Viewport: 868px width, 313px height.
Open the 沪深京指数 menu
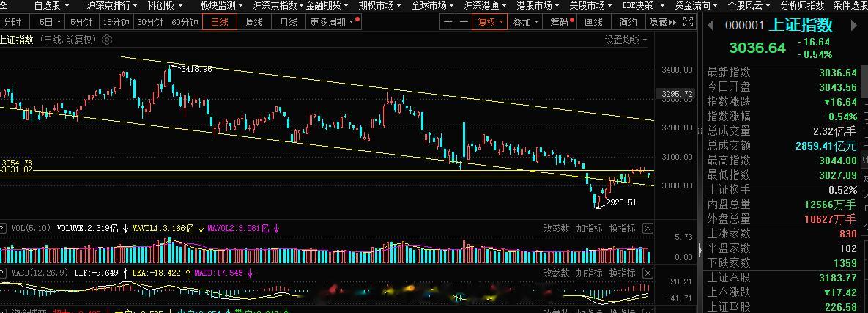(x=278, y=6)
